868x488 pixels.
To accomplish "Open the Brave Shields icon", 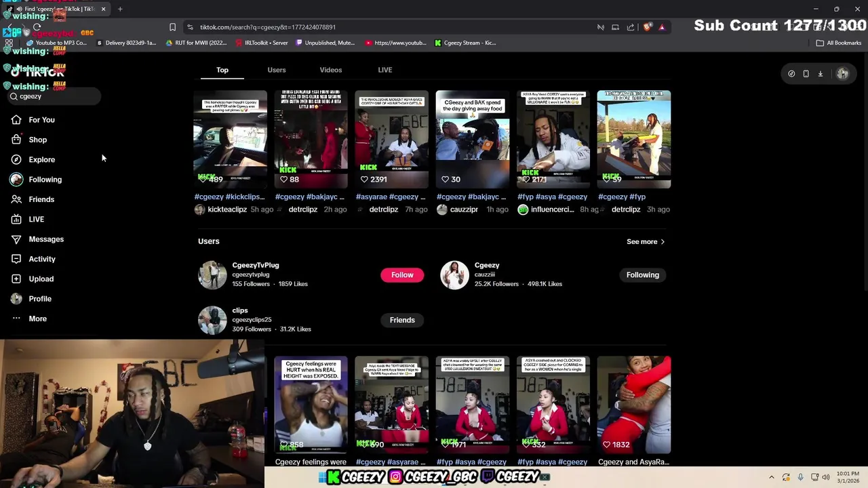I will pyautogui.click(x=648, y=27).
